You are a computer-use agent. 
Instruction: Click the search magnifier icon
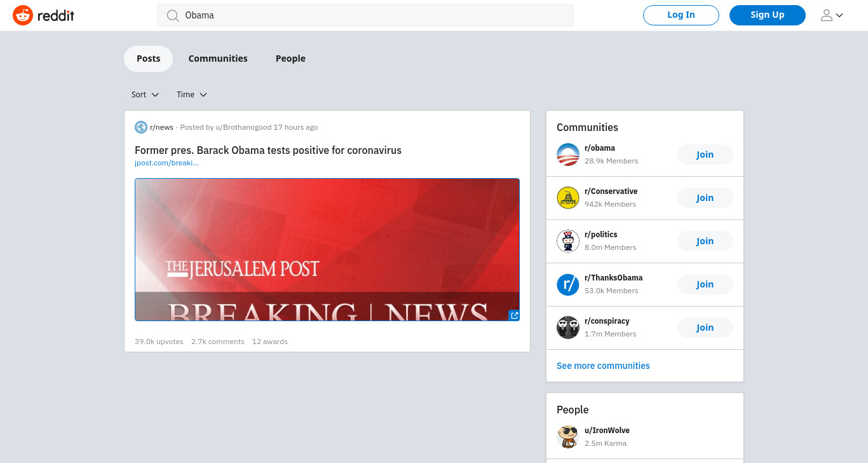pos(172,15)
